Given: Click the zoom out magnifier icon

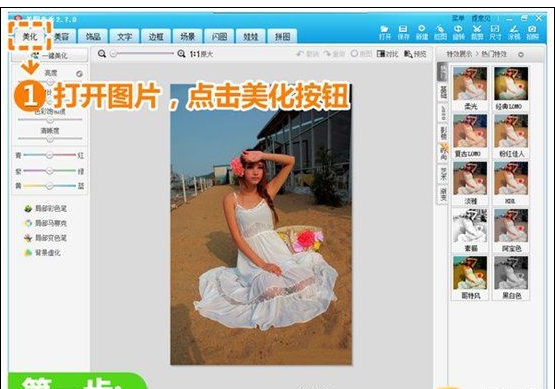Looking at the screenshot, I should [102, 54].
